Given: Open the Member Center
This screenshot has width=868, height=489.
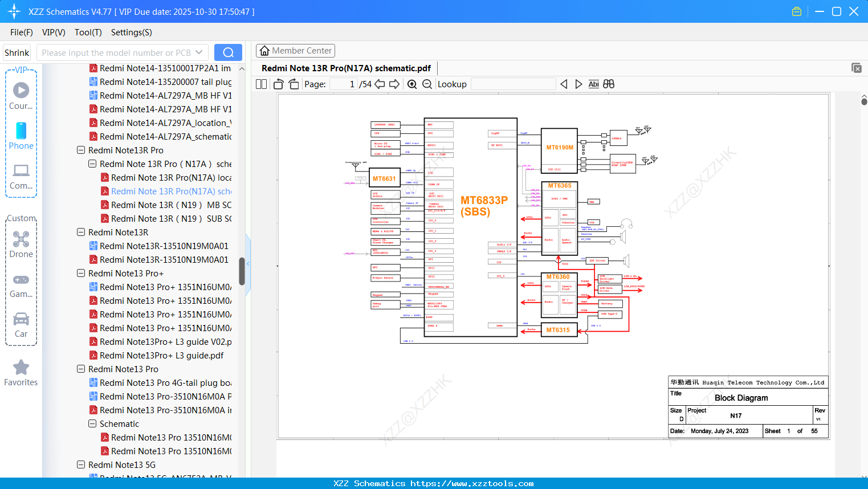Looking at the screenshot, I should [x=295, y=51].
